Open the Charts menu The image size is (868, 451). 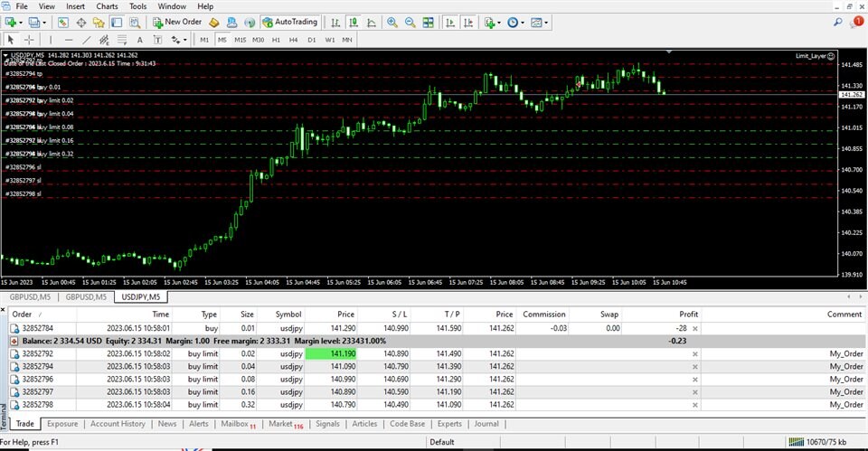pos(107,6)
